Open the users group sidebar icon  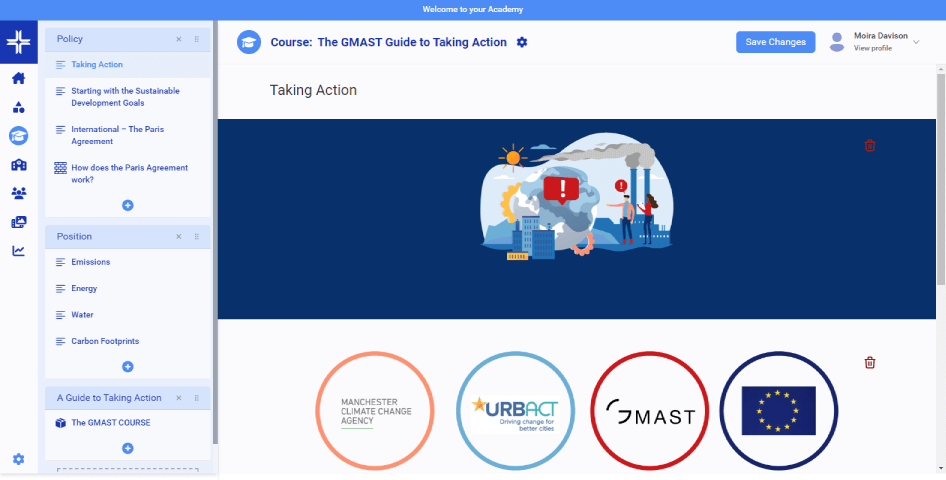[19, 194]
